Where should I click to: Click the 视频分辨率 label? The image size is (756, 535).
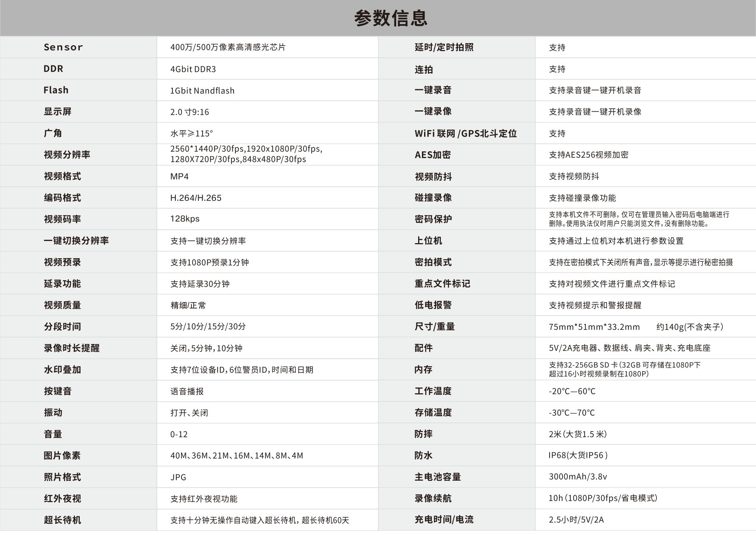point(67,155)
